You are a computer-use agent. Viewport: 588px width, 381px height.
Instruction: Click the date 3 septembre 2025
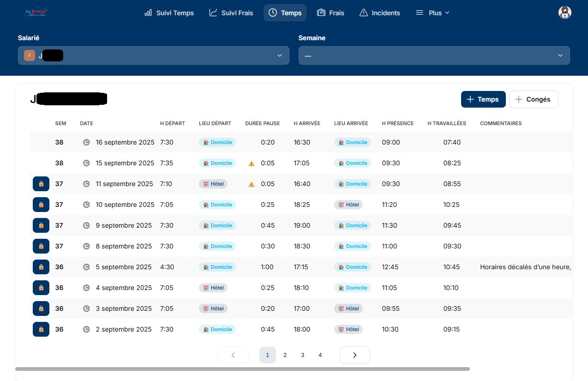[124, 308]
